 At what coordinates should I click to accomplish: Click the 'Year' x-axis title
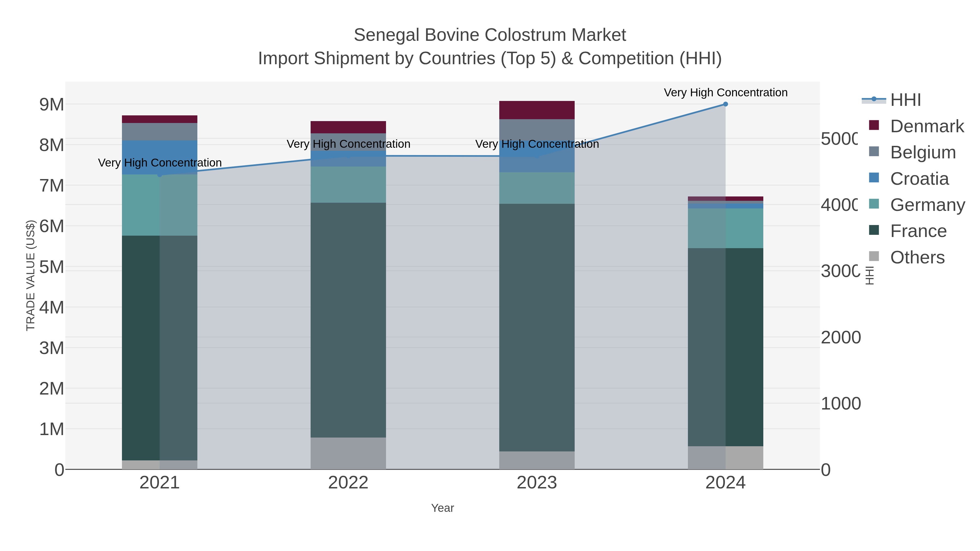[442, 508]
